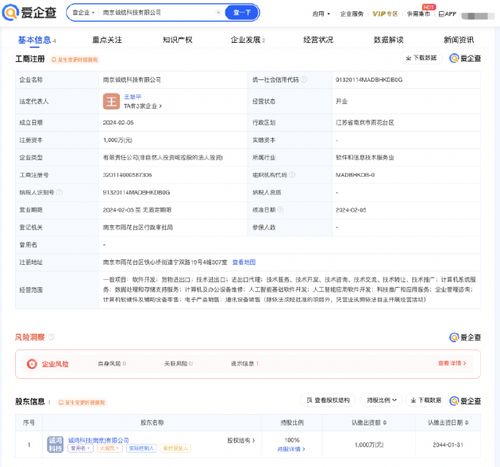Viewport: 500px width, 467px height.
Task: Open the legal representative's name link
Action: [x=132, y=97]
